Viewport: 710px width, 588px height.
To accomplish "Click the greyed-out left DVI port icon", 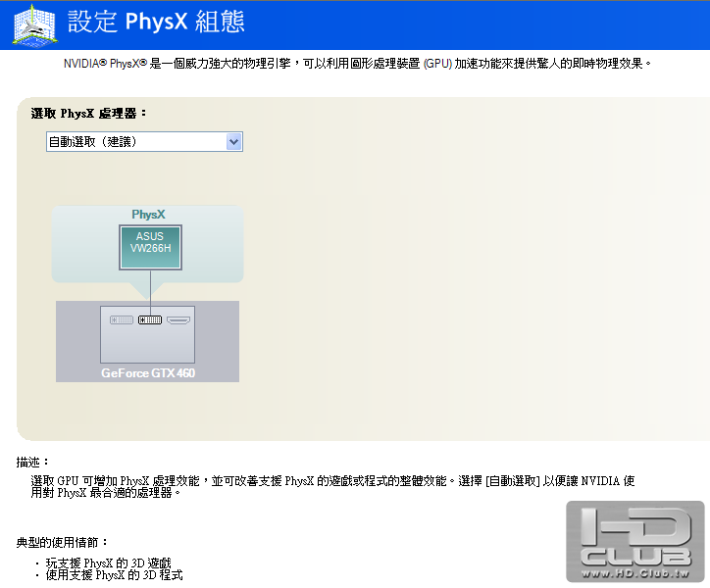I will 122,320.
